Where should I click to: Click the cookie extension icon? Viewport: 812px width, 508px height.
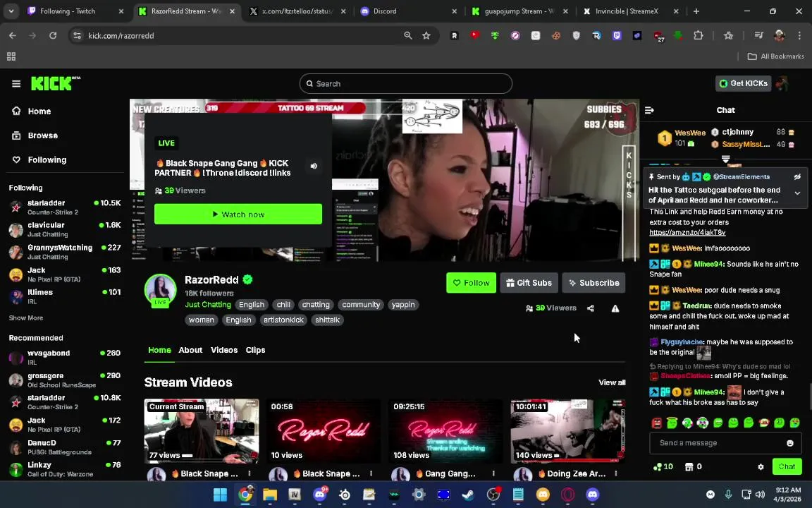click(x=555, y=35)
